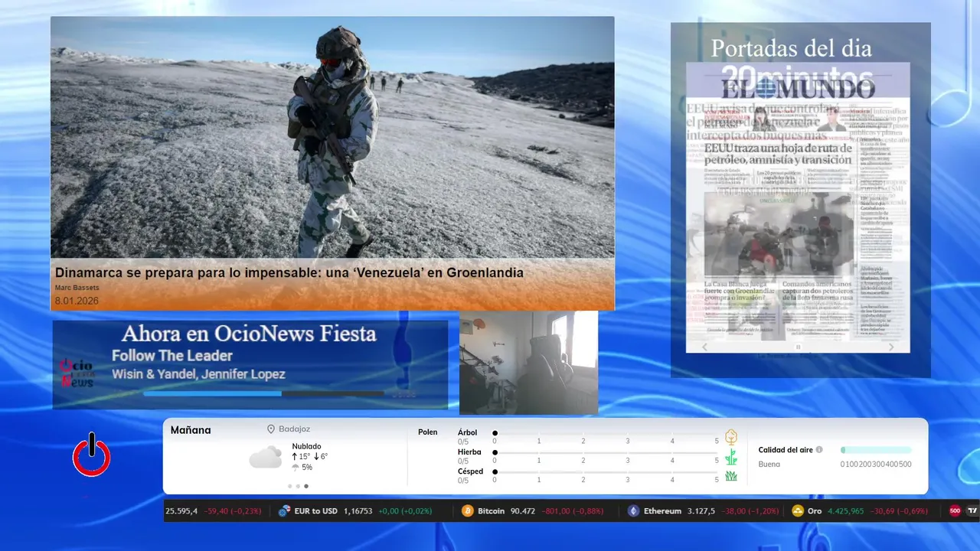Click EUR to USD label in ticker
This screenshot has width=980, height=551.
point(316,511)
